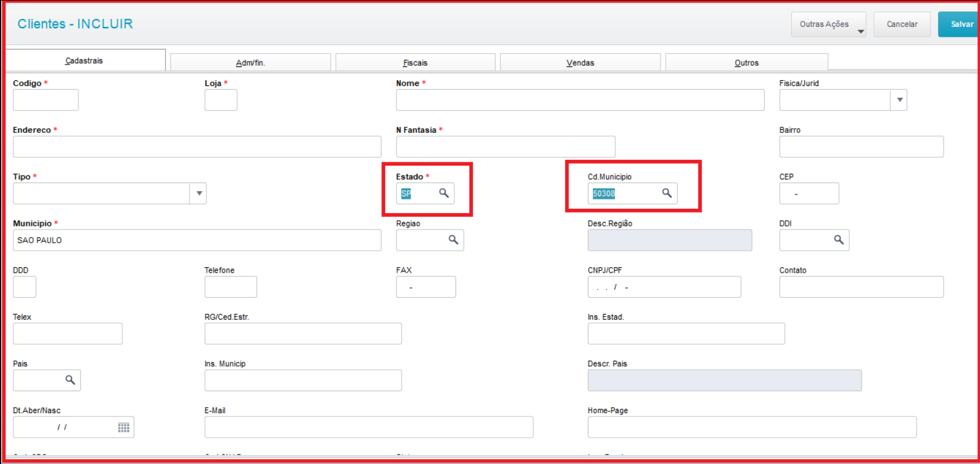Open the Dt.Aber/Nasc calendar picker
This screenshot has height=464, width=980.
124,427
